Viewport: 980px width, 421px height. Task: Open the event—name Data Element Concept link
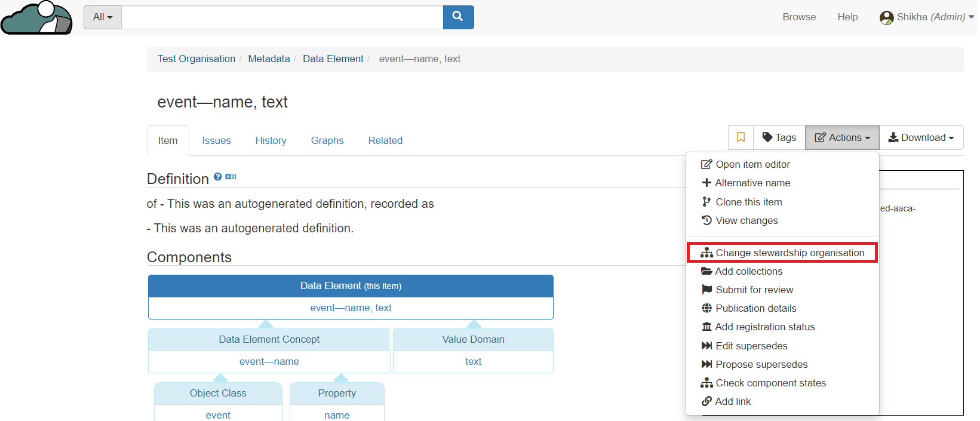(x=269, y=361)
